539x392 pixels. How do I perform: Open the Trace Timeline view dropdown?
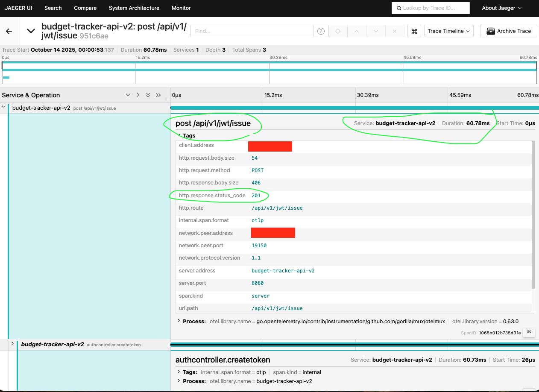tap(448, 31)
